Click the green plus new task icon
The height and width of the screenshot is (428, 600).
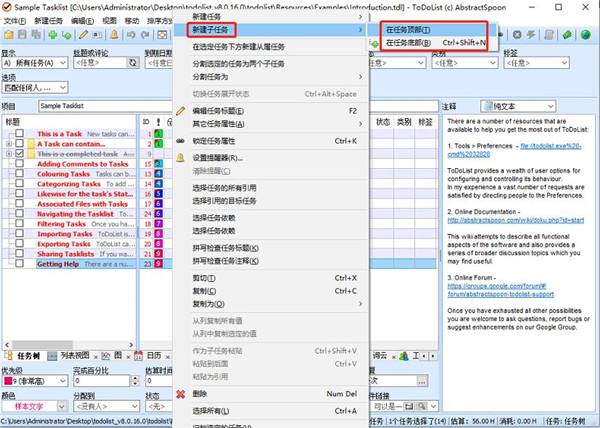click(53, 35)
